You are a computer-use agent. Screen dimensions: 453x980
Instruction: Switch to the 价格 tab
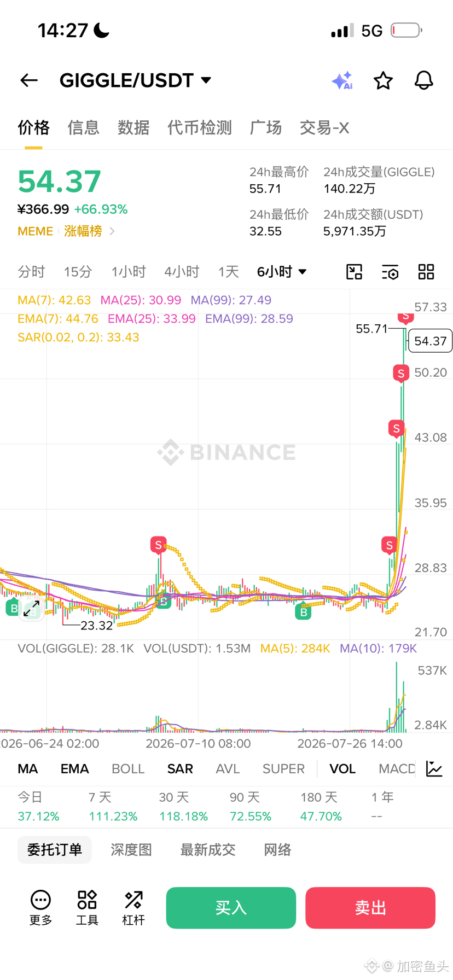tap(33, 128)
